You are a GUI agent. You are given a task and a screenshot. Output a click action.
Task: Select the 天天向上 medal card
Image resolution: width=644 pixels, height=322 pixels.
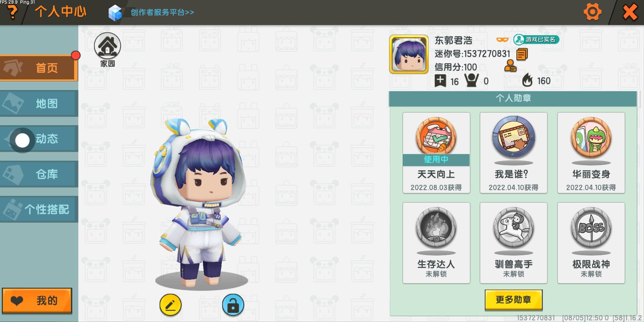click(436, 153)
